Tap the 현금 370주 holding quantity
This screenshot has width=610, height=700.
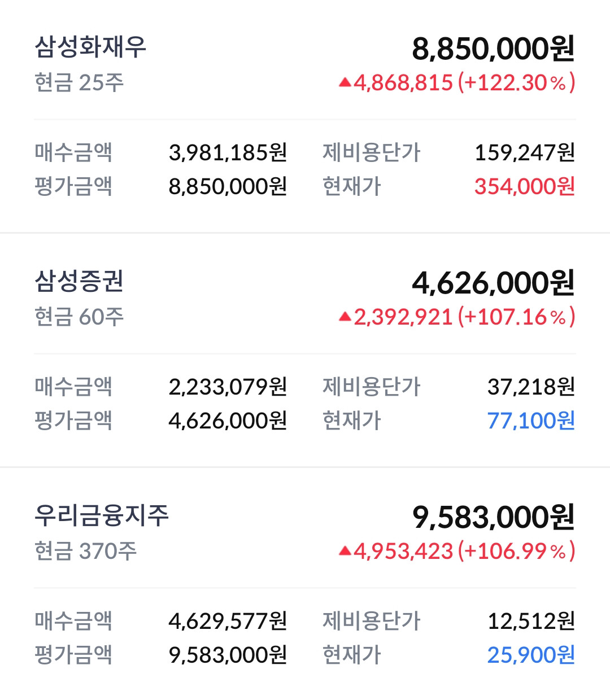85,552
